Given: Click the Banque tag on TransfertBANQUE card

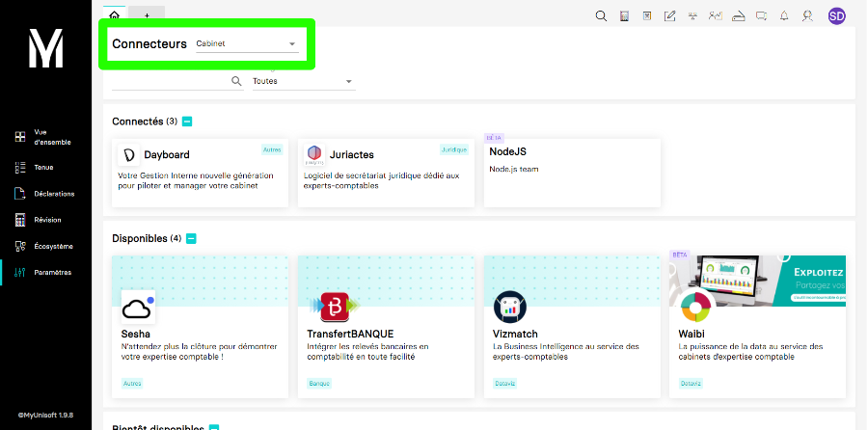Looking at the screenshot, I should 319,383.
